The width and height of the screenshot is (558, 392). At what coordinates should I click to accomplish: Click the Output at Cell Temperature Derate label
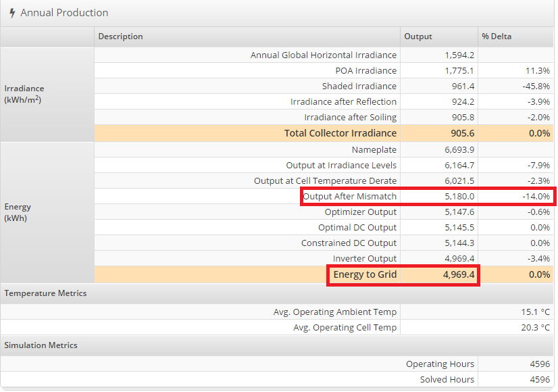point(325,181)
